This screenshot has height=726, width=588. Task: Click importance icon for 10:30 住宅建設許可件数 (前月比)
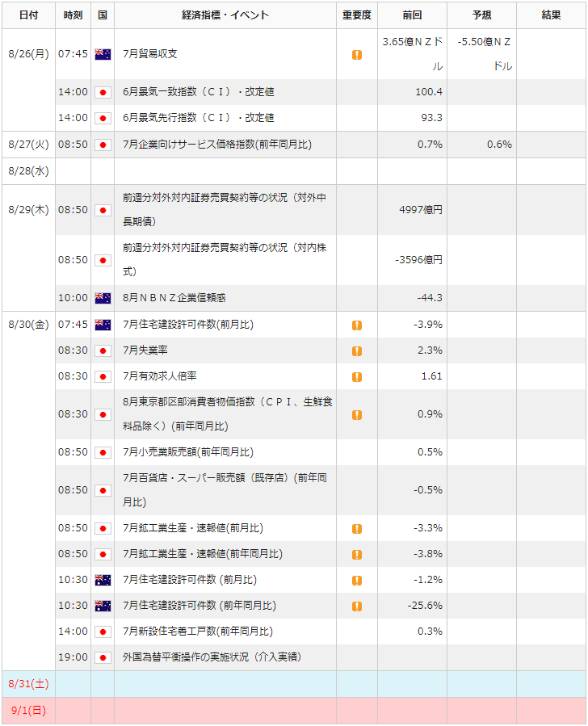pos(356,581)
